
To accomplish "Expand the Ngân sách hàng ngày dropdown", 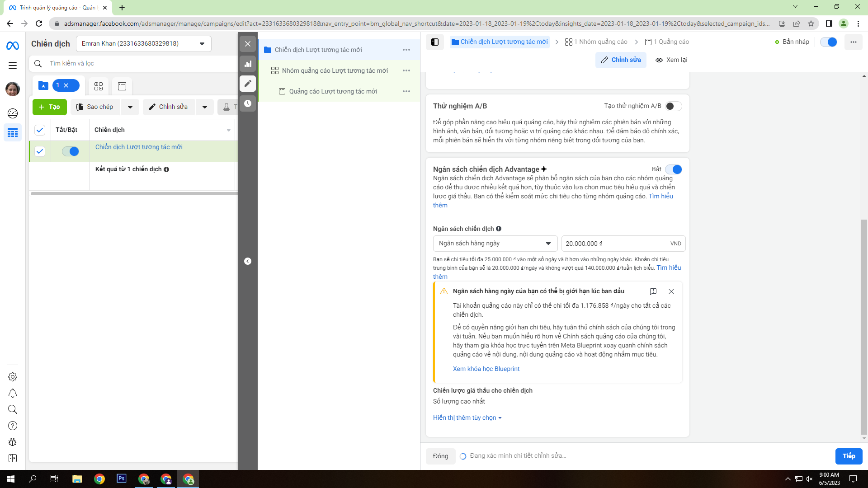I will point(495,244).
